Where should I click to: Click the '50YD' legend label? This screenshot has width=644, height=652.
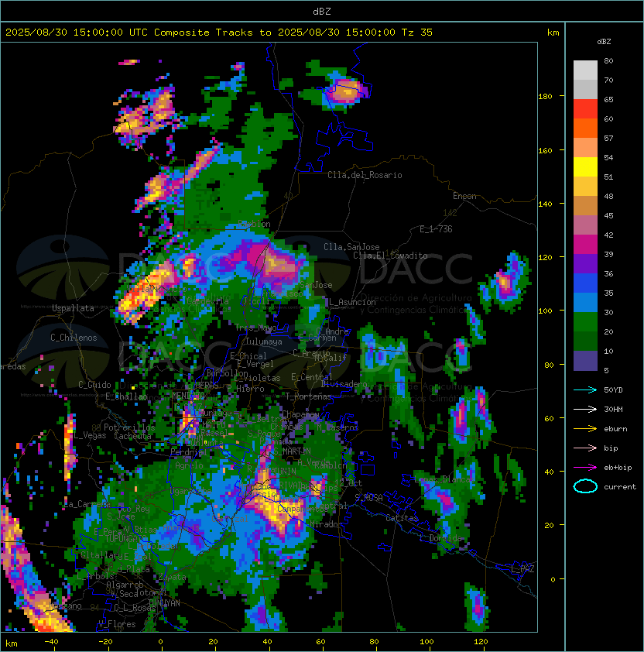coord(613,390)
